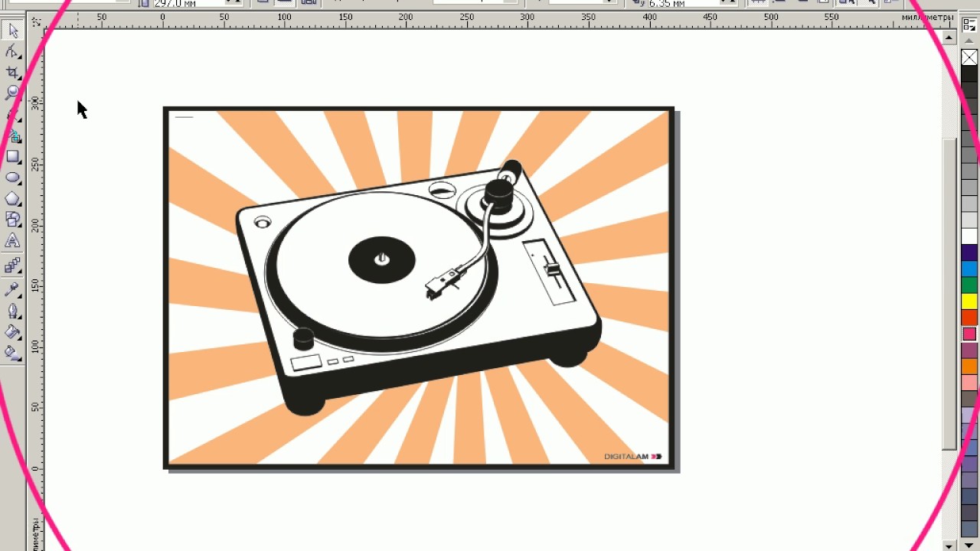The width and height of the screenshot is (980, 551).
Task: Select the Outline Pen tool
Action: (x=13, y=311)
